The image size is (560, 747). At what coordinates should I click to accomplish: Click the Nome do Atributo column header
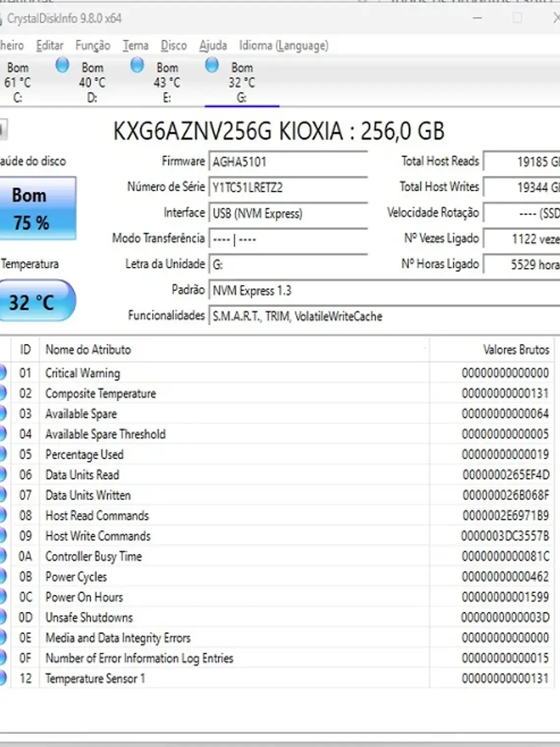(x=234, y=349)
